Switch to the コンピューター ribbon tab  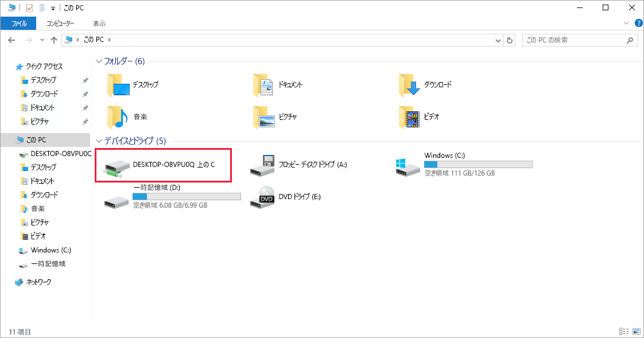click(x=60, y=24)
